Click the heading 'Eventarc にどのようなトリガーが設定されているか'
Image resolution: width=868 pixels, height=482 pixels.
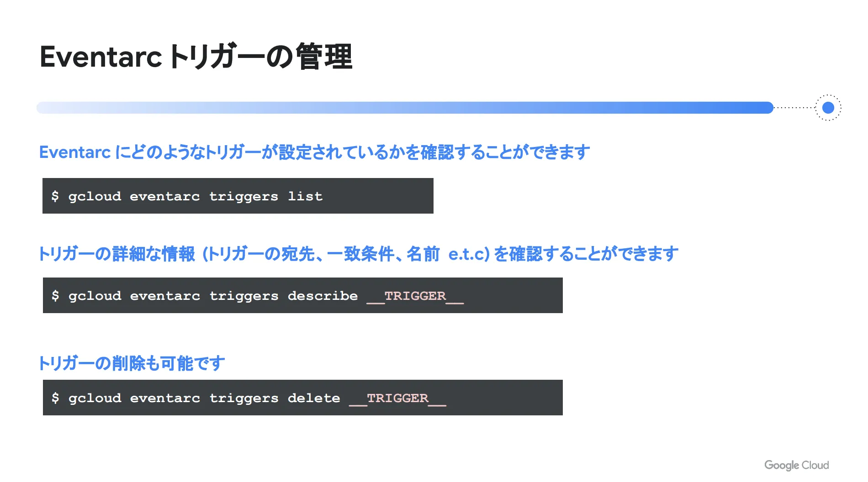314,152
